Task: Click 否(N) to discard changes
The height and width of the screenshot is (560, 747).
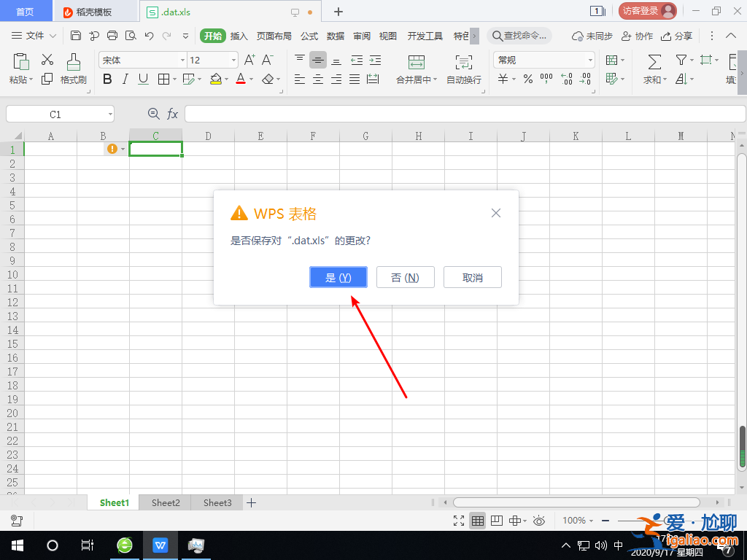Action: pyautogui.click(x=405, y=277)
